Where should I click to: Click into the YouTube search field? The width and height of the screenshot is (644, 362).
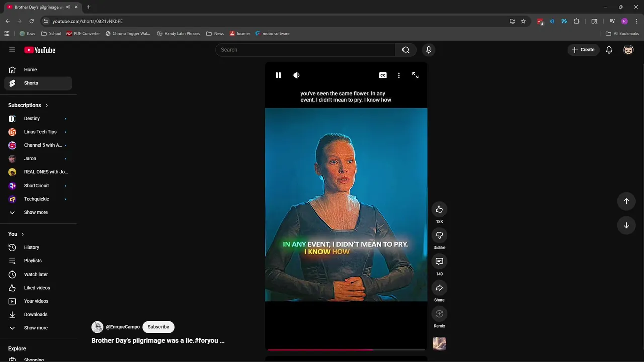pos(305,50)
